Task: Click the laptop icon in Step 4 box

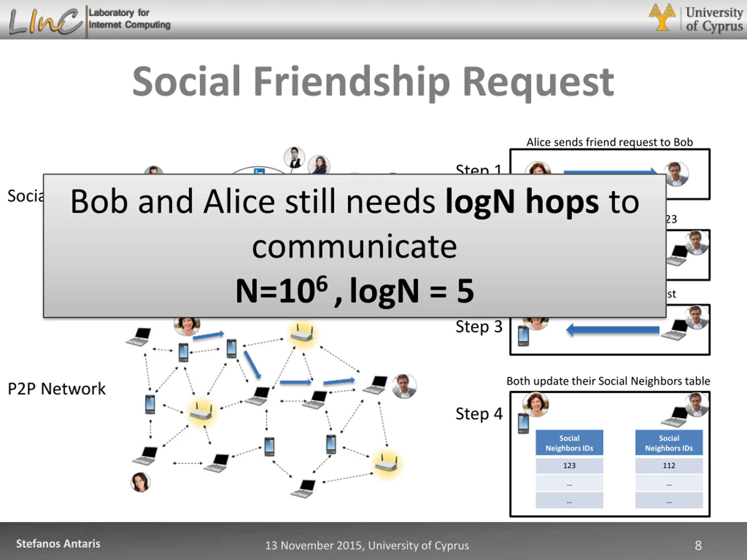Action: (675, 418)
